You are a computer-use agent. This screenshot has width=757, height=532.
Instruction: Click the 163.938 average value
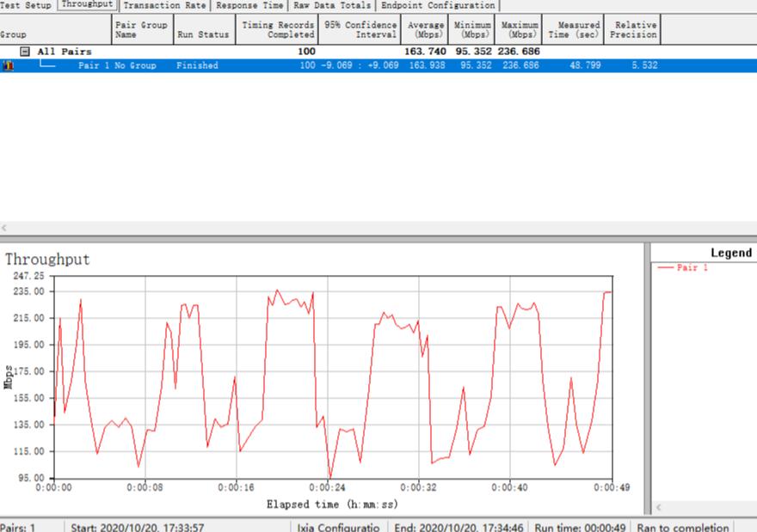428,65
